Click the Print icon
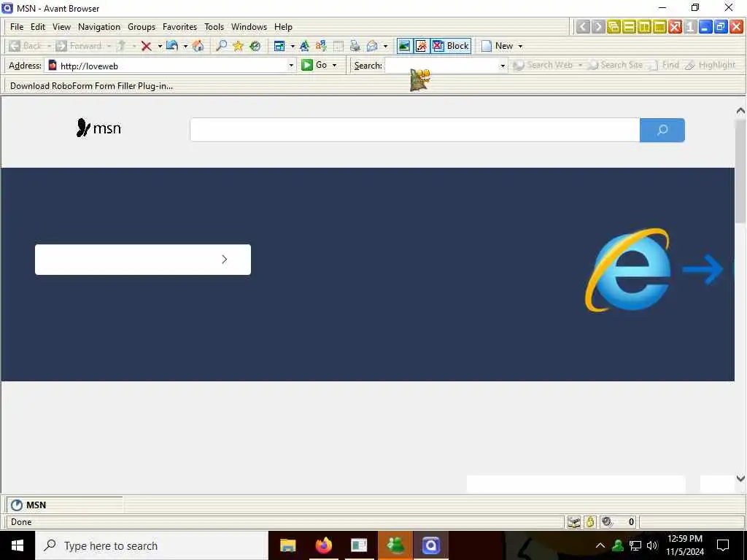The height and width of the screenshot is (560, 747). click(x=355, y=46)
